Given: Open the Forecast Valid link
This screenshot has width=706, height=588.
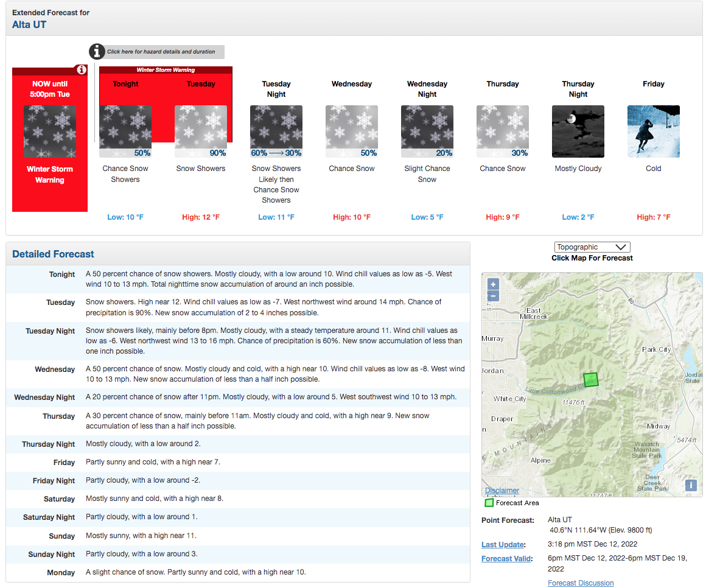Looking at the screenshot, I should (x=506, y=558).
